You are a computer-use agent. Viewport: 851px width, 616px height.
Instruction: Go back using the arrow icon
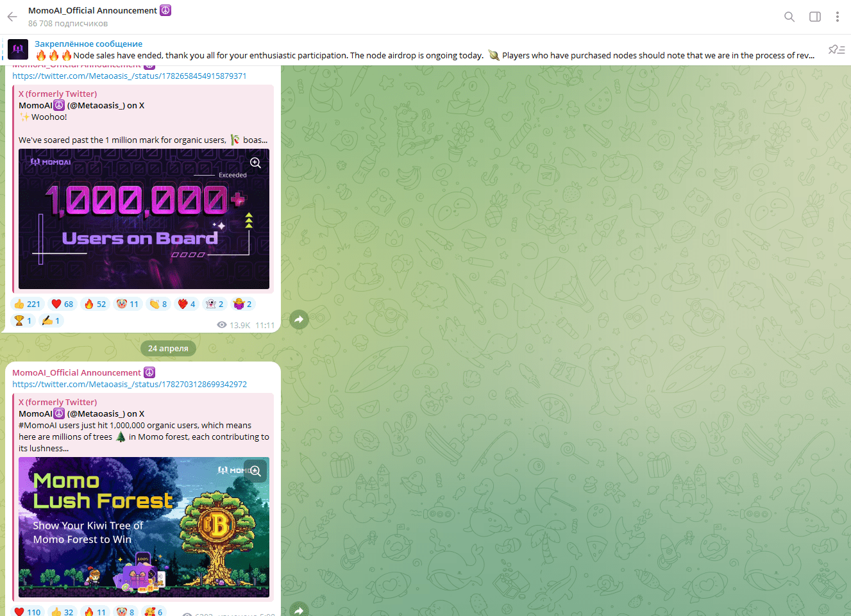click(12, 17)
